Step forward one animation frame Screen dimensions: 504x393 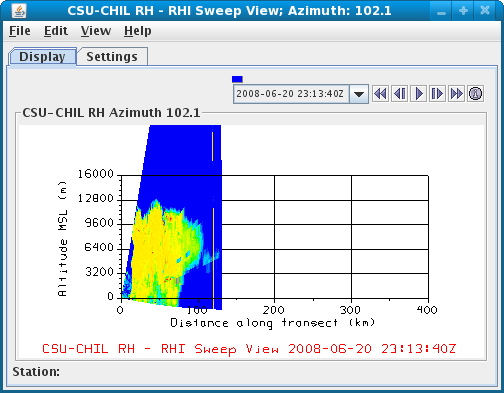coord(437,94)
